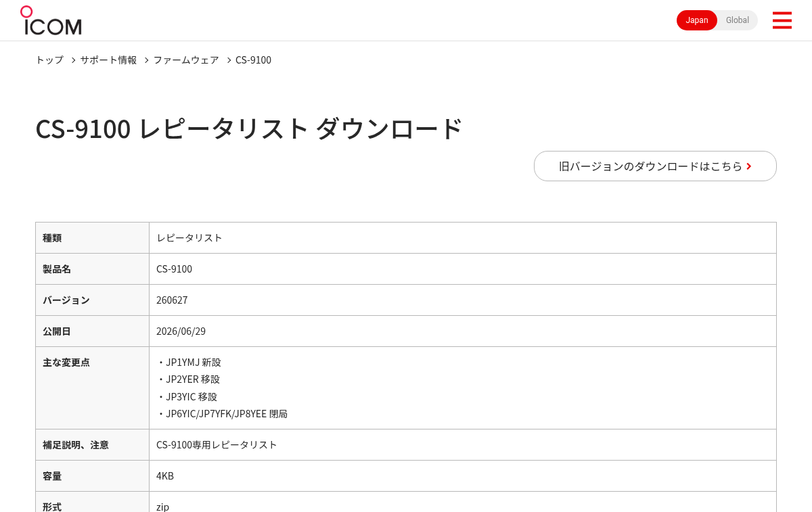Open ファームウェア breadcrumb link

coord(186,60)
